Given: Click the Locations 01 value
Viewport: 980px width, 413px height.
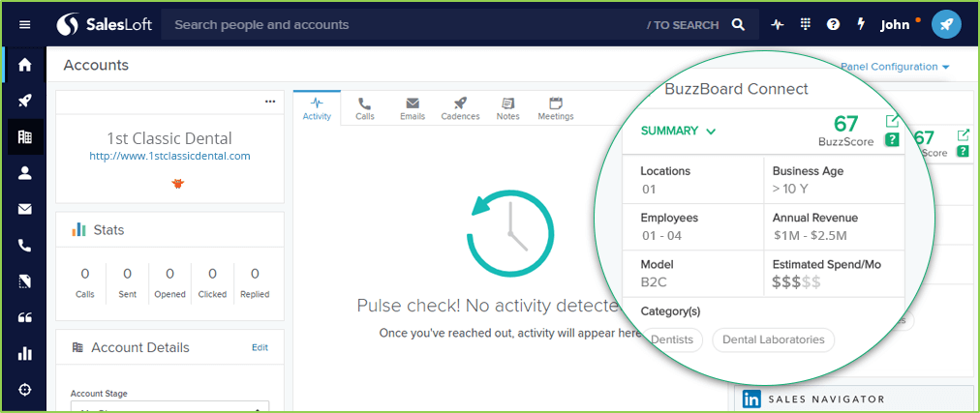Looking at the screenshot, I should tap(649, 189).
